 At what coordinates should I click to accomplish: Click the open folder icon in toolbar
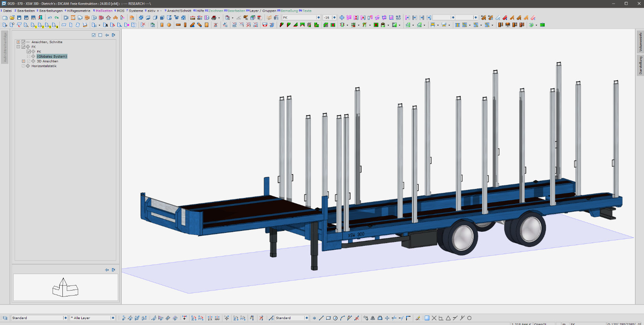tap(12, 18)
